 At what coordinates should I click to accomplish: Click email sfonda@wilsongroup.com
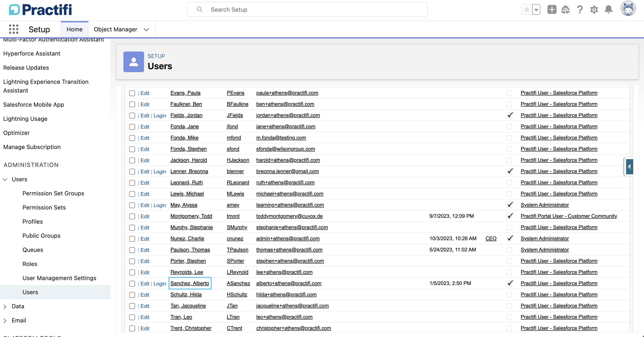pyautogui.click(x=285, y=149)
